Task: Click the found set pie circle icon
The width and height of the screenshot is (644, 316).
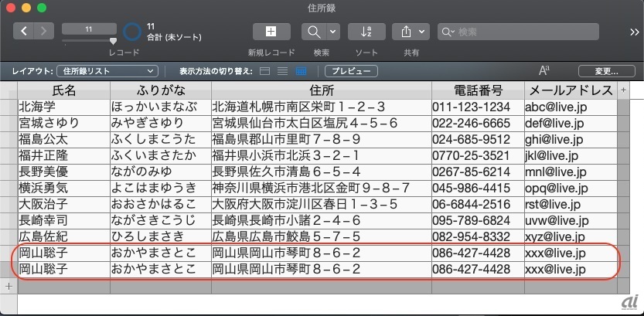Action: pyautogui.click(x=133, y=32)
